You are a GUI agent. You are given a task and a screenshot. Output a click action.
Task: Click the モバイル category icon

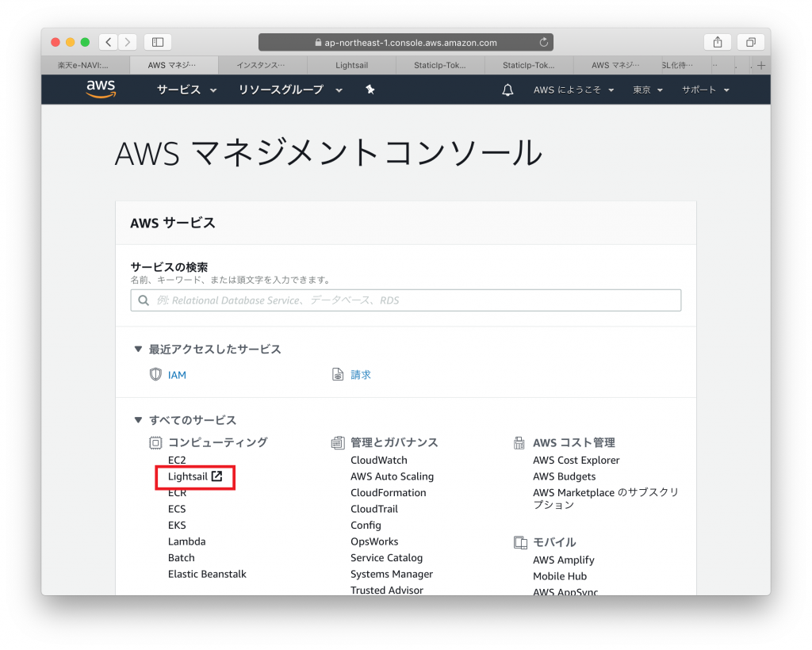(520, 542)
